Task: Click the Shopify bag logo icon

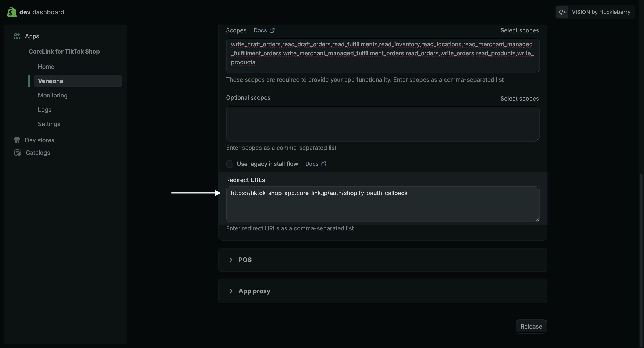Action: tap(11, 12)
